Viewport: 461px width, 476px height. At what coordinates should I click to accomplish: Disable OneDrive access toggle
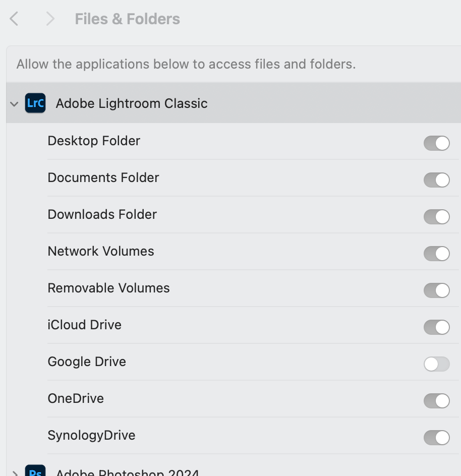(x=436, y=401)
